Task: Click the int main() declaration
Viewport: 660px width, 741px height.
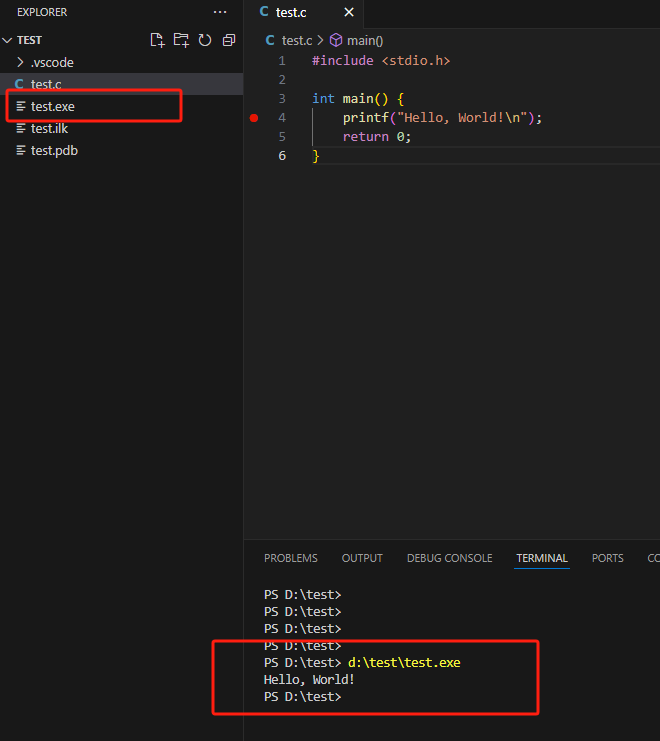Action: click(x=358, y=99)
